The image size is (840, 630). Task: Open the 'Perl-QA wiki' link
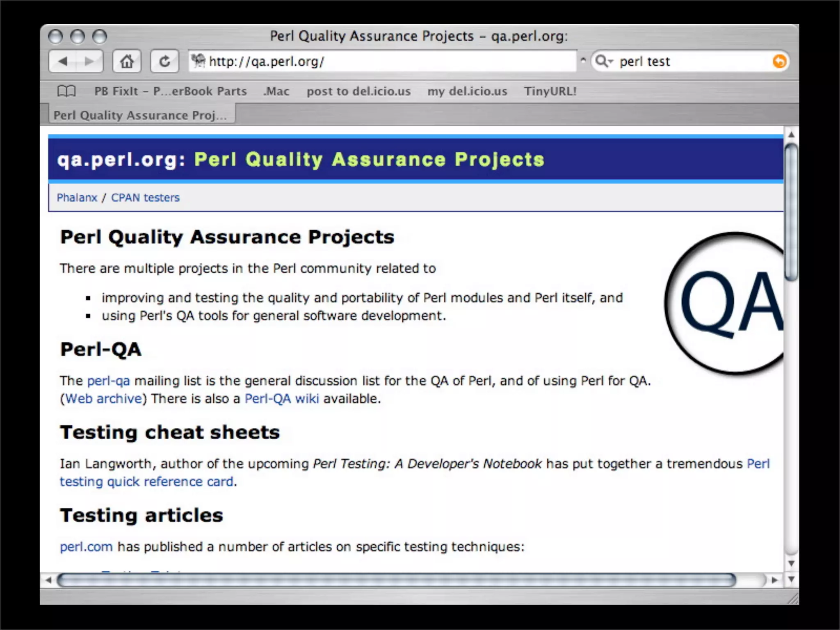(x=282, y=399)
